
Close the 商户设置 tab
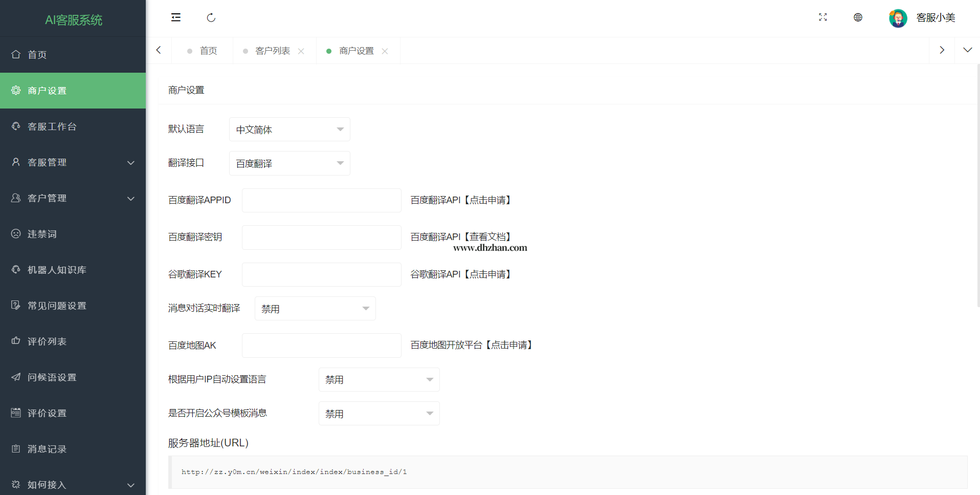(385, 51)
